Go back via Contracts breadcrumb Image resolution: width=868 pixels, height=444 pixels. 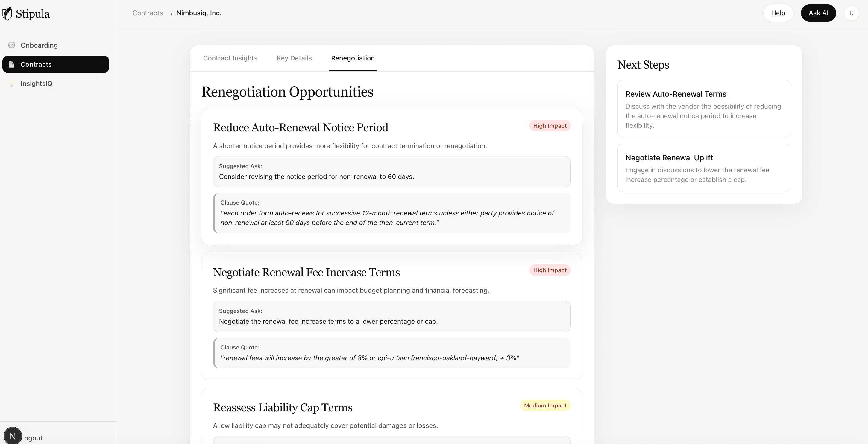(148, 13)
